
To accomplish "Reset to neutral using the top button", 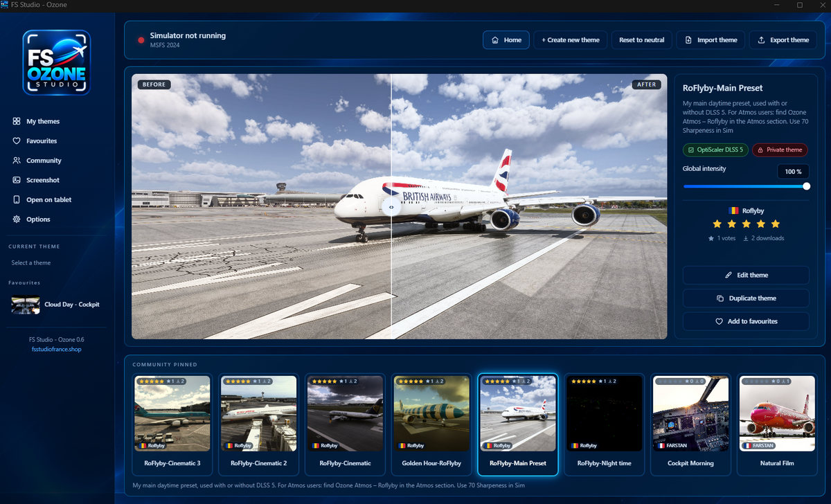I will point(642,40).
